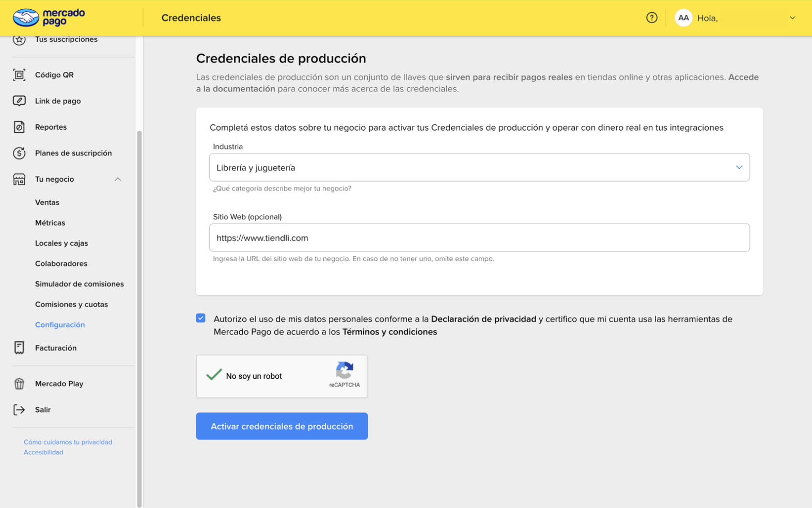Viewport: 812px width, 508px height.
Task: Click the Reportes icon
Action: click(19, 127)
